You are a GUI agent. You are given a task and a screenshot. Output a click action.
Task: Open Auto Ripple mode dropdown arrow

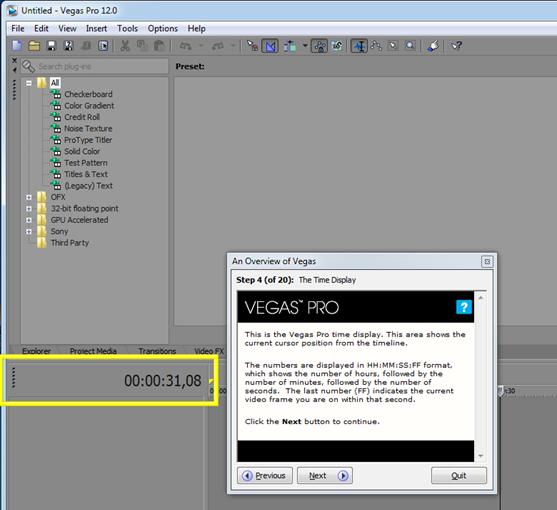(x=305, y=46)
